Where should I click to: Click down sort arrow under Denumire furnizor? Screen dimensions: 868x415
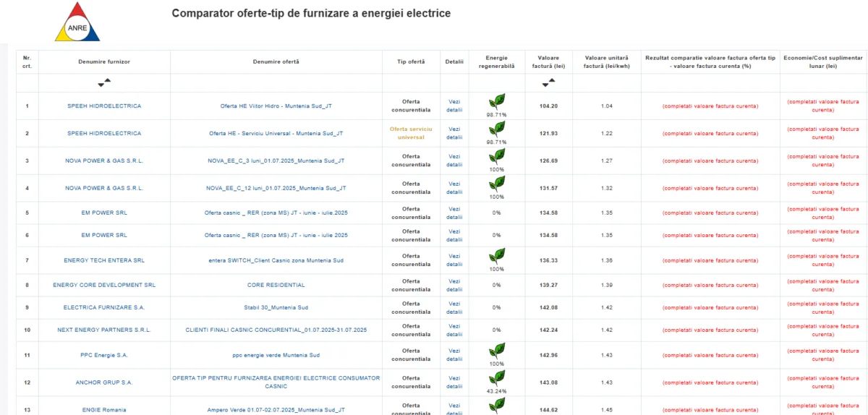101,85
